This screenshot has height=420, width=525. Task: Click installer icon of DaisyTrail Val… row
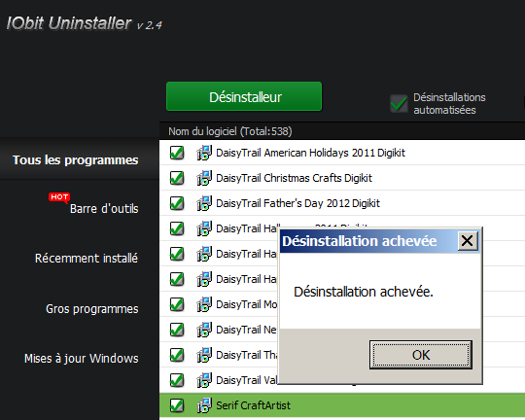tap(204, 380)
